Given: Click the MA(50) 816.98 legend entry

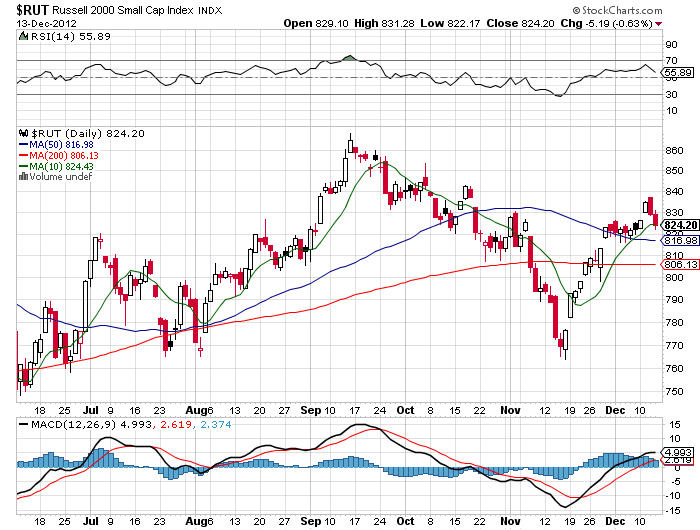Looking at the screenshot, I should (56, 145).
